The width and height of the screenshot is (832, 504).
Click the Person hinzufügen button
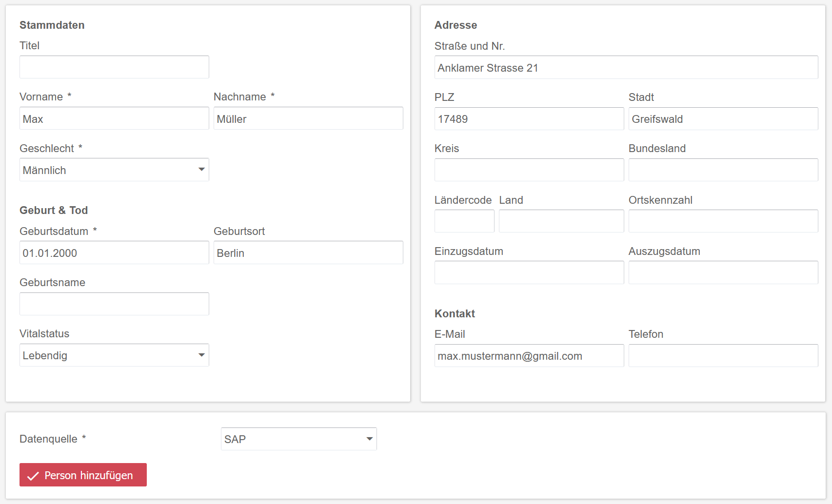(83, 475)
